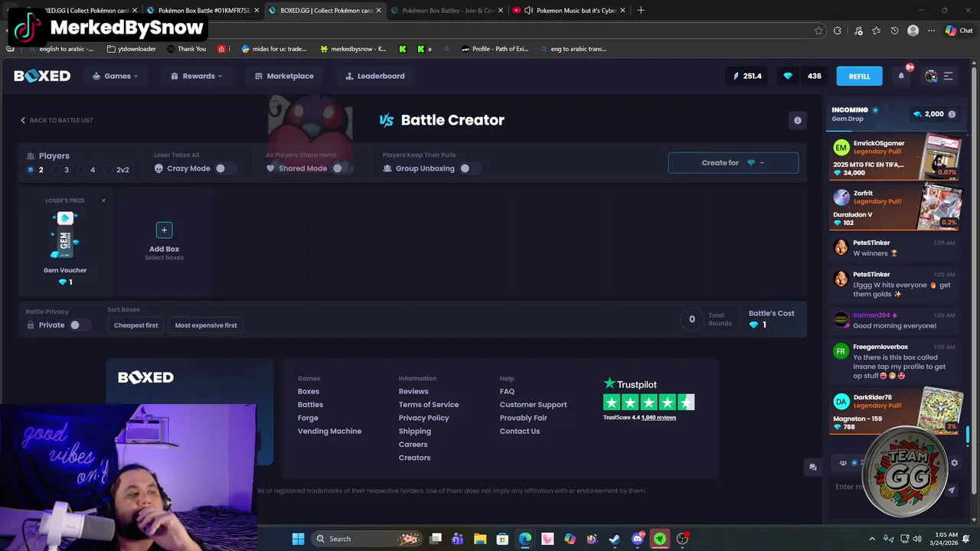Click Windows Start button
Screen dimensions: 980x551
298,539
